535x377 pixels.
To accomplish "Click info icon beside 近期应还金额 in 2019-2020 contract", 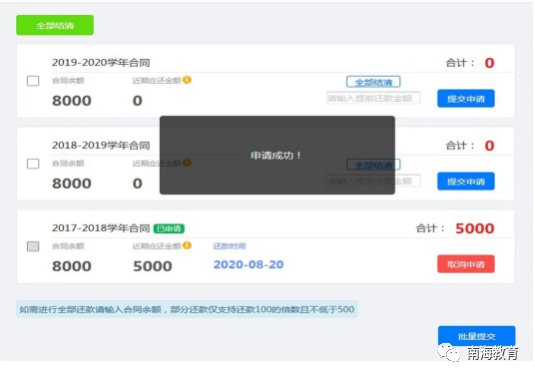I will tap(187, 80).
